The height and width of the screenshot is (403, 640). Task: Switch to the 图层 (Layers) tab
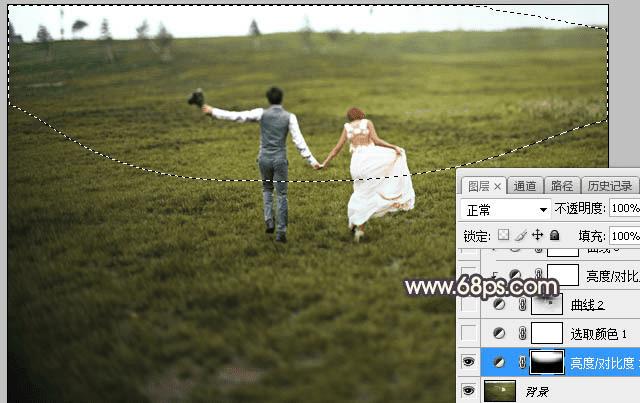coord(479,186)
